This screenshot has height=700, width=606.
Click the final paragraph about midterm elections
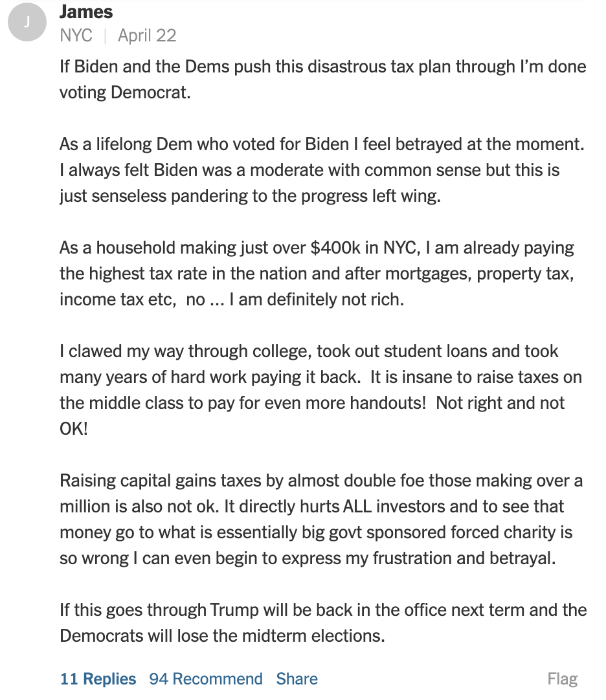323,623
